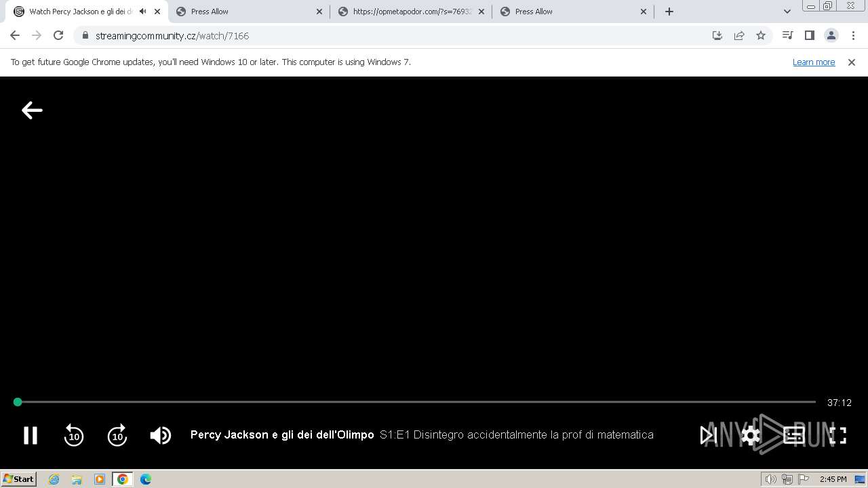Screen dimensions: 868x488
Task: Go back with the white arrow in player
Action: point(32,110)
